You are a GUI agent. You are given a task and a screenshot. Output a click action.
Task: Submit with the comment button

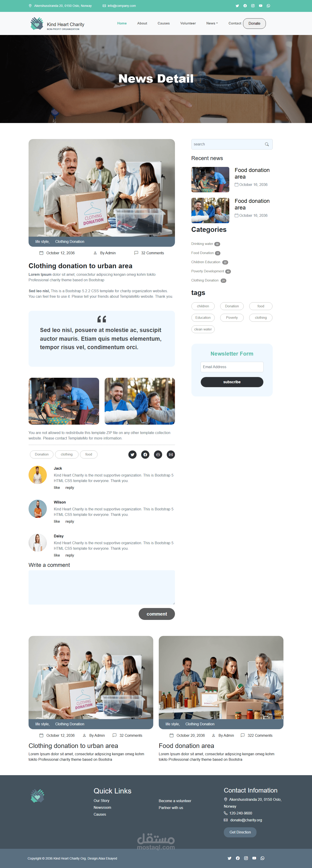click(x=156, y=614)
